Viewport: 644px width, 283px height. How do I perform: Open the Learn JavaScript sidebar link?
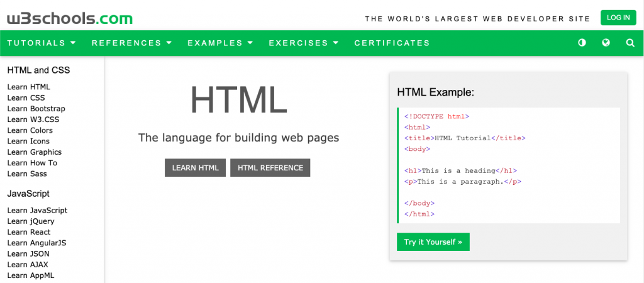(37, 210)
